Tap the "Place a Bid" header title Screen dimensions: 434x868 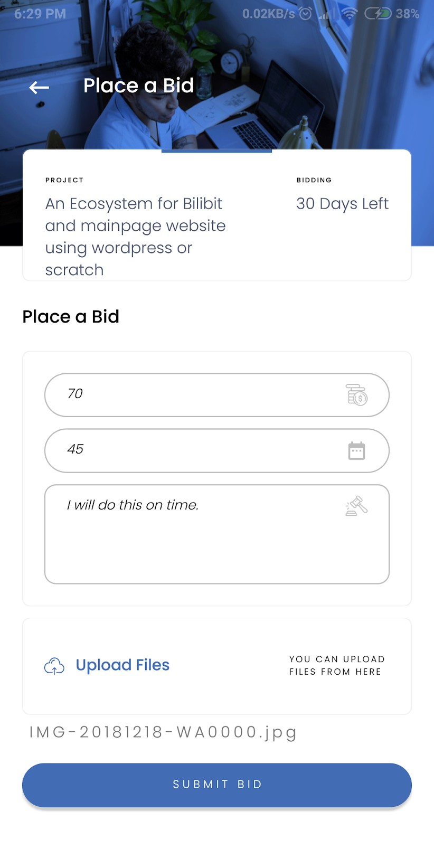[x=139, y=86]
